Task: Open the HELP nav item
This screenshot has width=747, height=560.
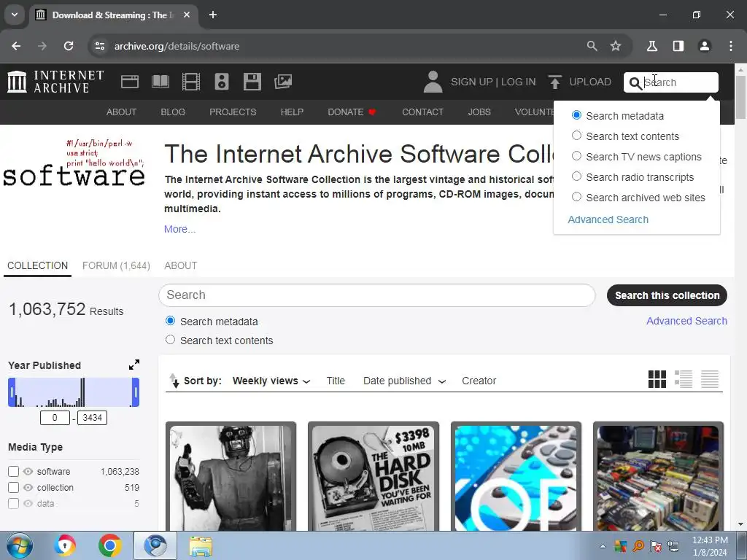Action: point(292,112)
